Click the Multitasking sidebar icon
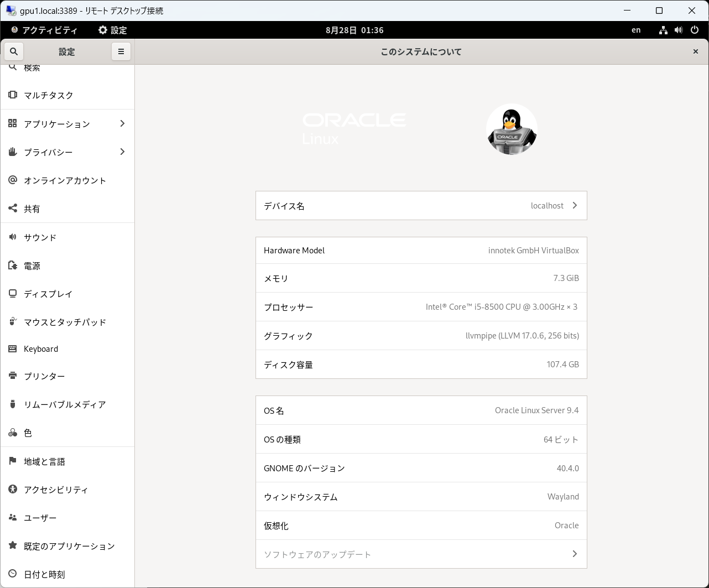 pos(13,95)
